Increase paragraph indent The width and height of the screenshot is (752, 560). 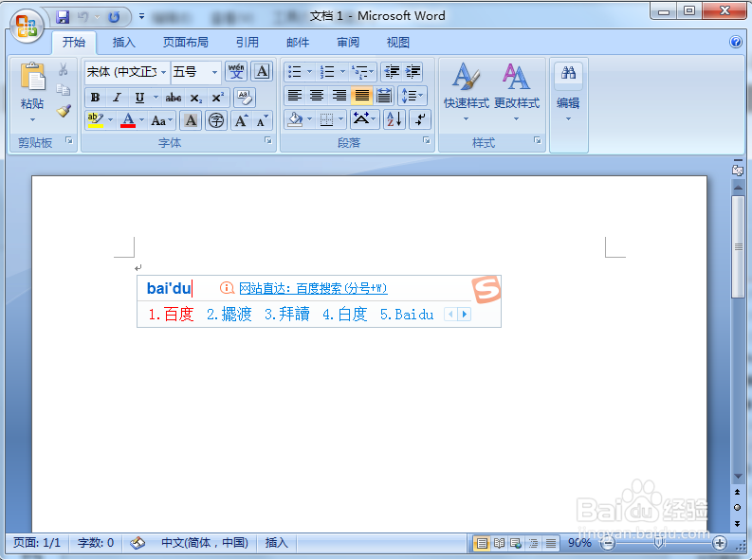coord(413,72)
